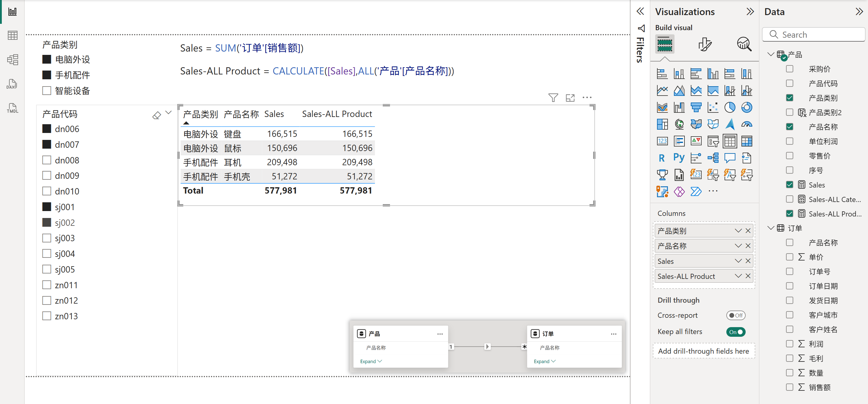Remove Sales from Columns well
Image resolution: width=868 pixels, height=404 pixels.
coord(748,261)
